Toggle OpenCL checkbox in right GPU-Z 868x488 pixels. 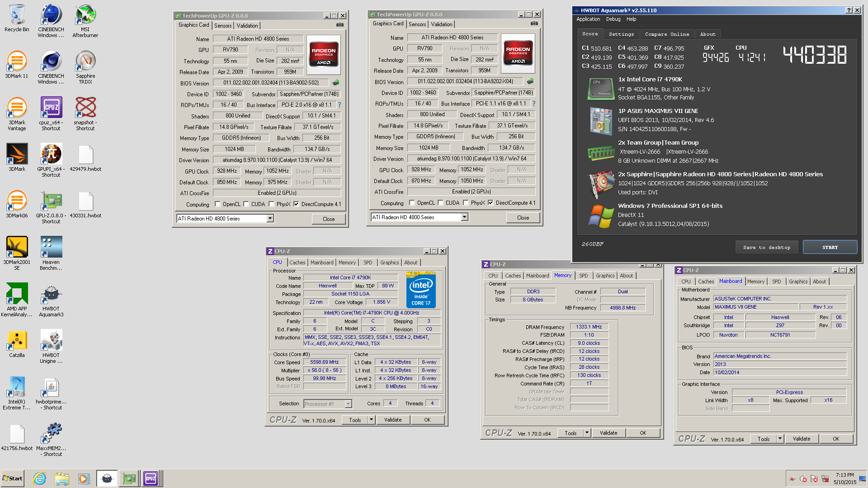click(x=412, y=203)
